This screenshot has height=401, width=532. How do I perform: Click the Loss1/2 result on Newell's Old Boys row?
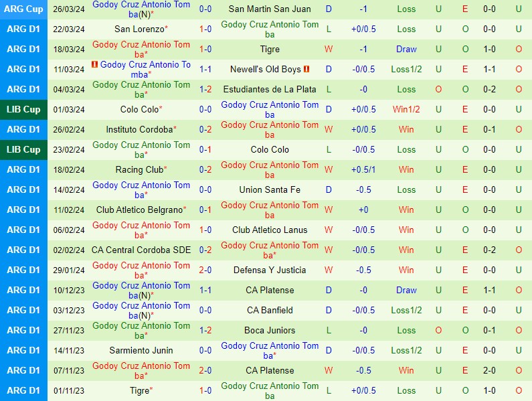coord(406,69)
